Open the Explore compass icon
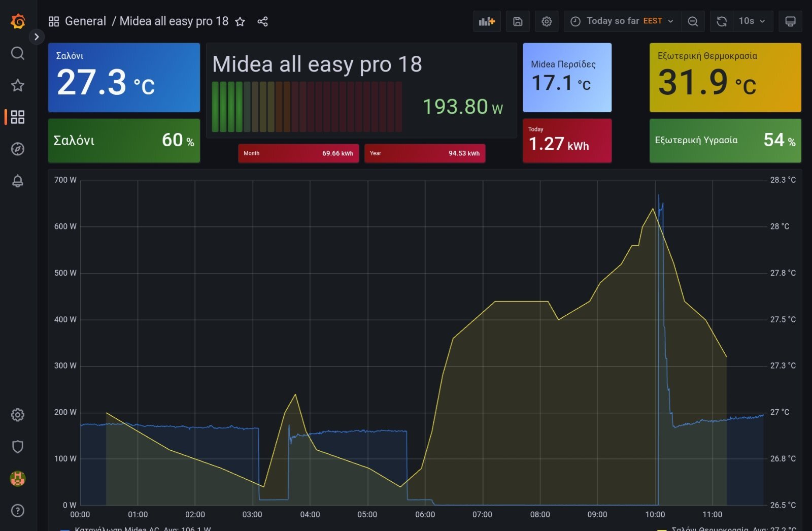The image size is (812, 531). click(18, 149)
